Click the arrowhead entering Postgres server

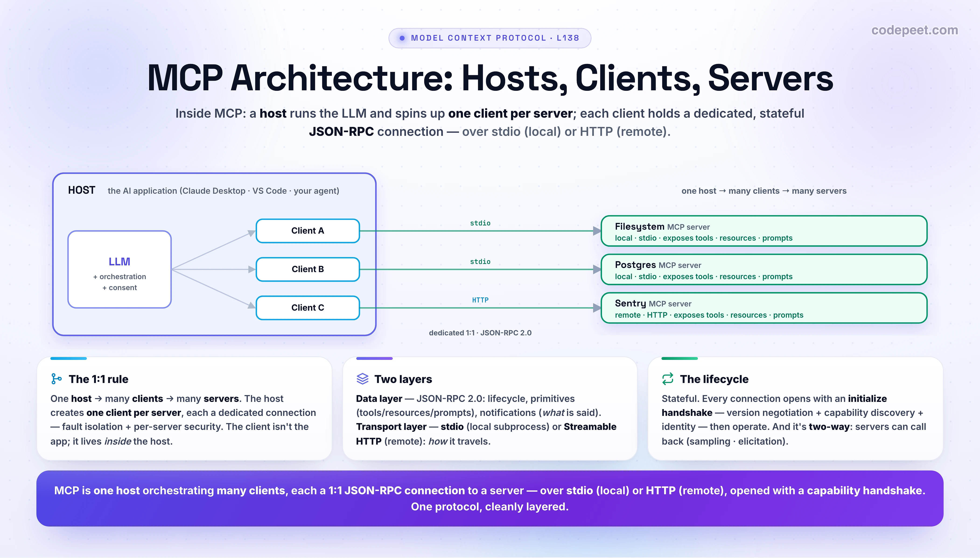pos(596,269)
